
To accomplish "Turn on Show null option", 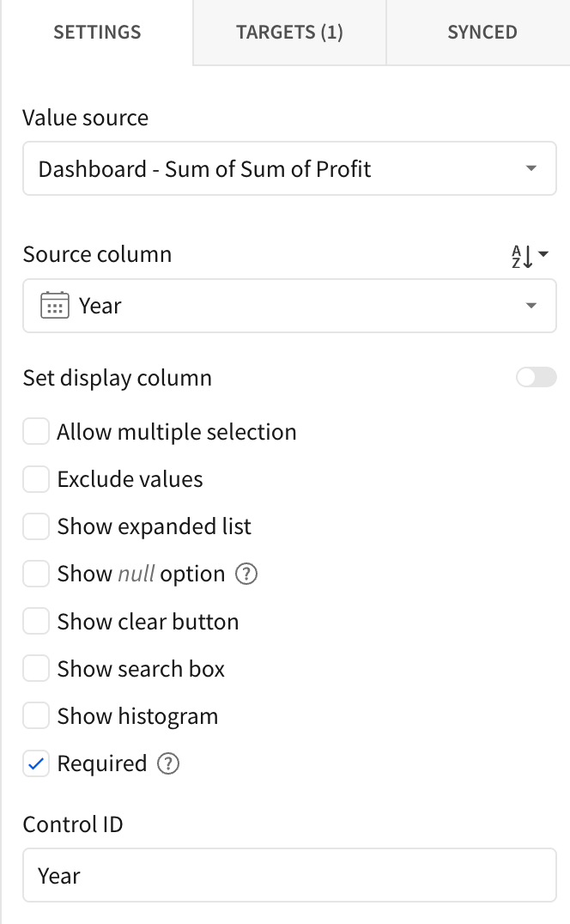I will [x=36, y=574].
